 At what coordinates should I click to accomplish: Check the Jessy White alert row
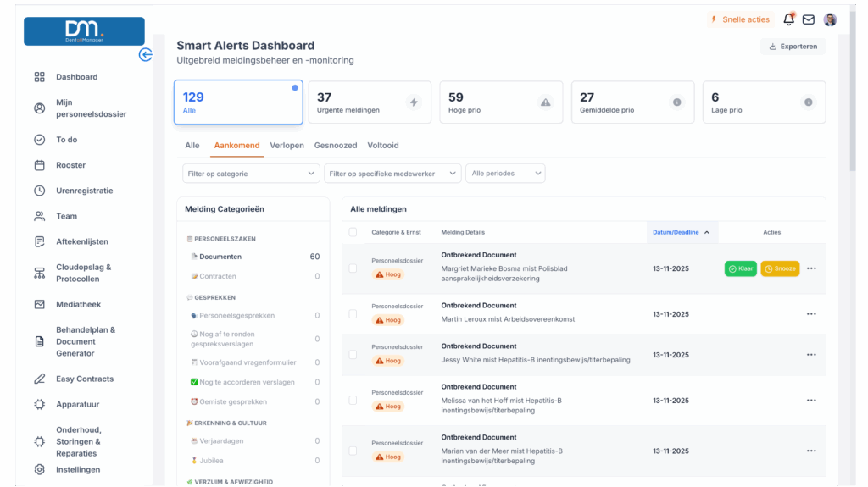point(353,355)
